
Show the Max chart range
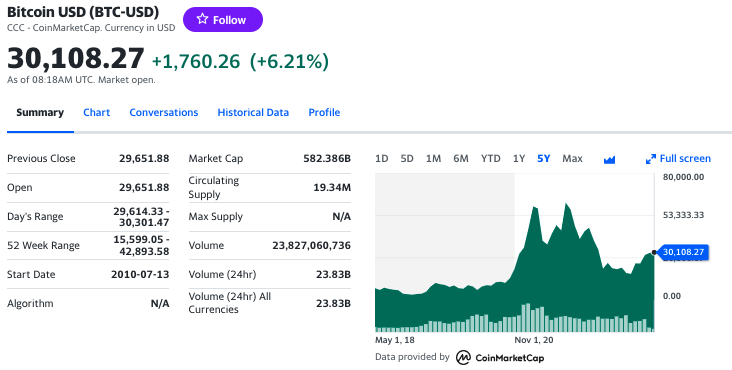coord(572,159)
